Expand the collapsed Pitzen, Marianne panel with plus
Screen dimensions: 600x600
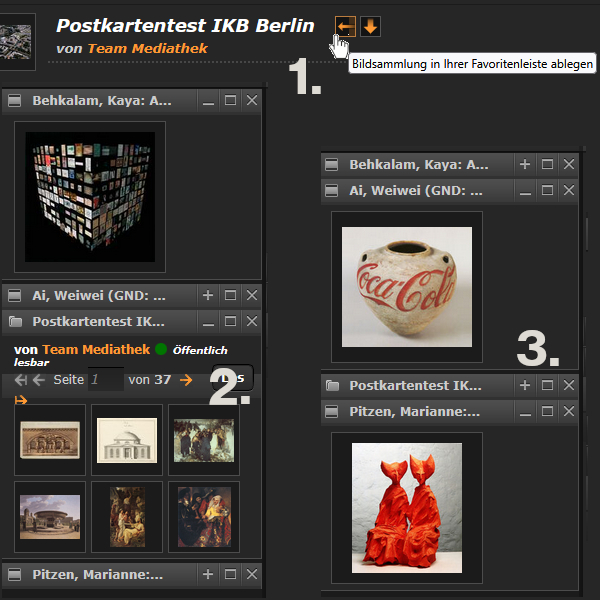tap(208, 574)
